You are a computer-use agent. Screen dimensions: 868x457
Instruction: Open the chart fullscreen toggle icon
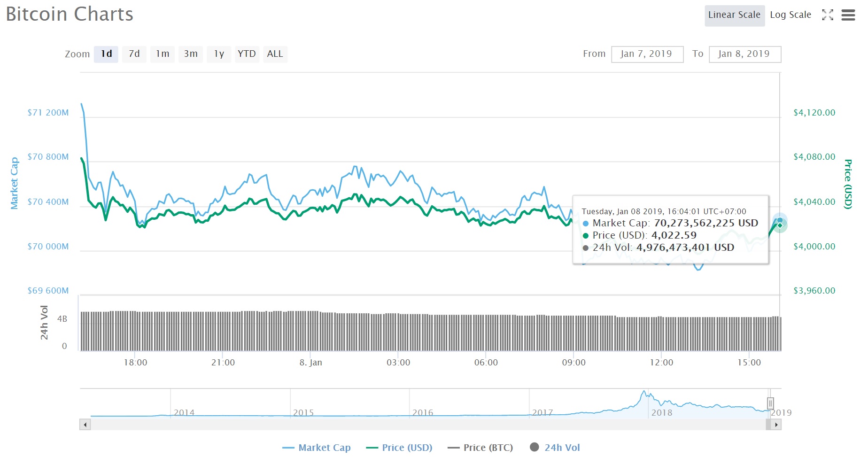coord(828,15)
